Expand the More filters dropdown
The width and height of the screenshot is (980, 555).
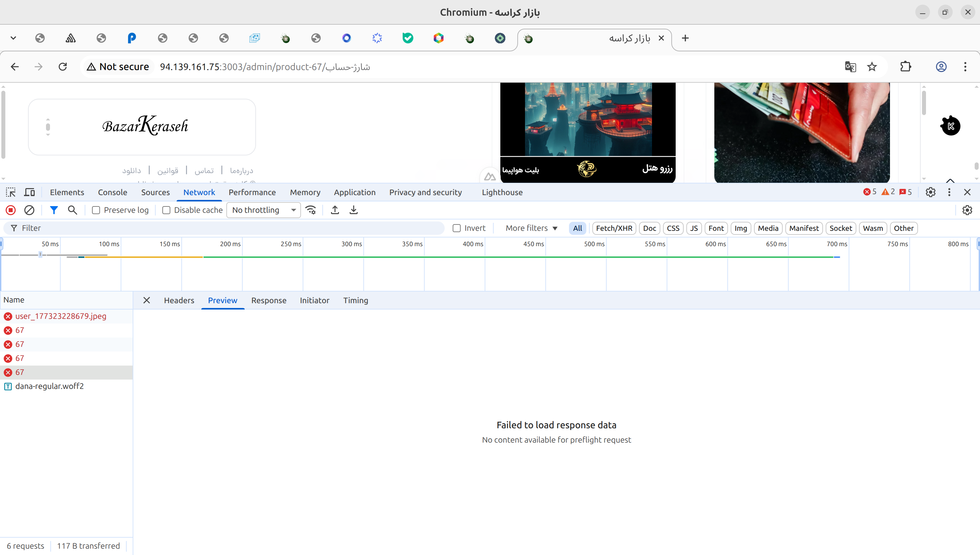[x=531, y=228]
